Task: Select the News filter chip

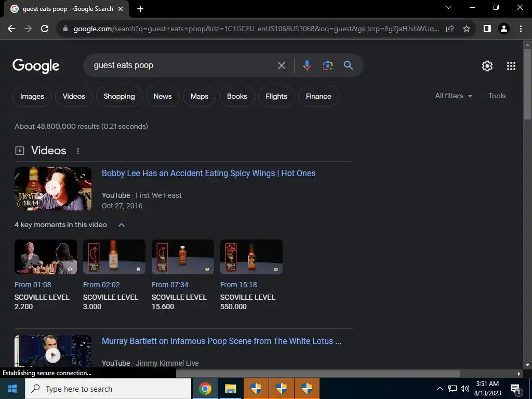Action: pos(163,96)
